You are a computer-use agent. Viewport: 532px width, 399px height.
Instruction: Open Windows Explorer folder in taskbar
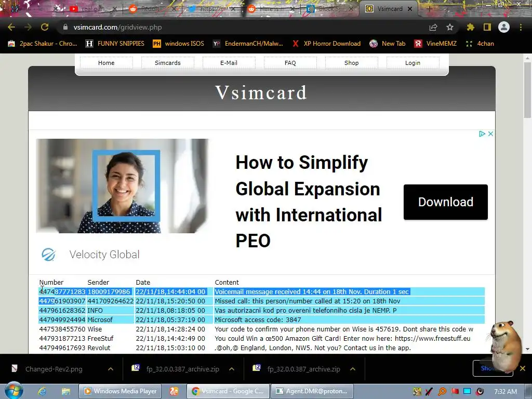click(x=65, y=391)
